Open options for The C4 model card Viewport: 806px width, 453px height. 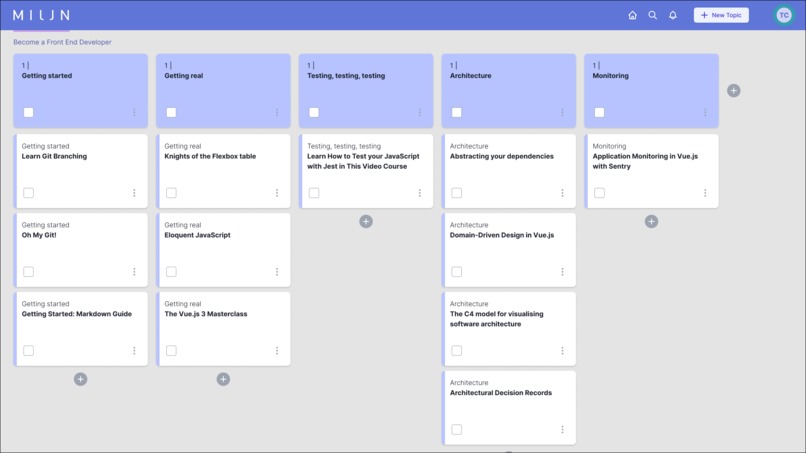(562, 351)
